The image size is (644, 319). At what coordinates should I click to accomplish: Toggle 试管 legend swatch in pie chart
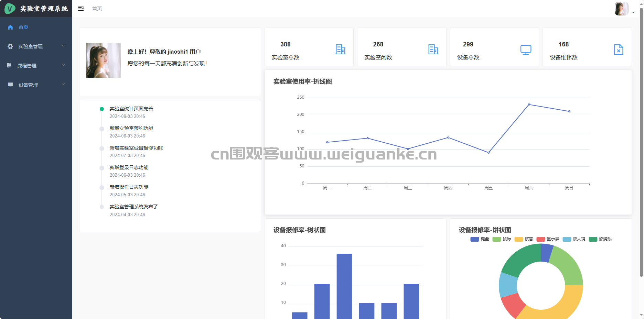pyautogui.click(x=519, y=239)
